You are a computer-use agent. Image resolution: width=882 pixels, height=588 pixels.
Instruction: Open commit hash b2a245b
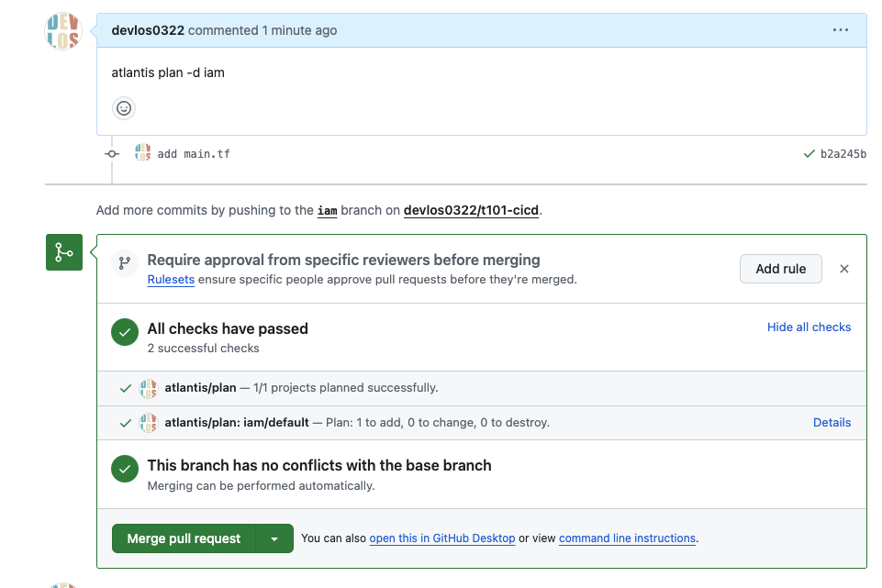[843, 154]
